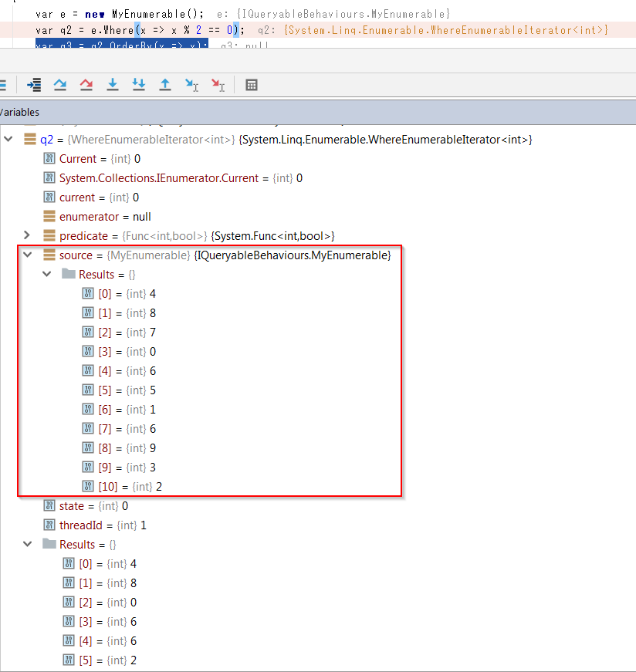Collapse the source MyEnumerable node
Image resolution: width=636 pixels, height=672 pixels.
pyautogui.click(x=27, y=255)
